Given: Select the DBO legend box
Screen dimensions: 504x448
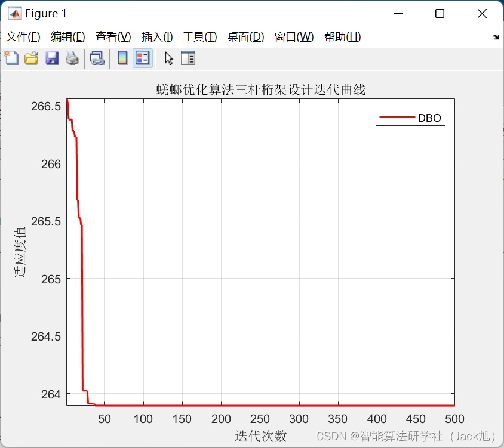Looking at the screenshot, I should click(x=410, y=118).
